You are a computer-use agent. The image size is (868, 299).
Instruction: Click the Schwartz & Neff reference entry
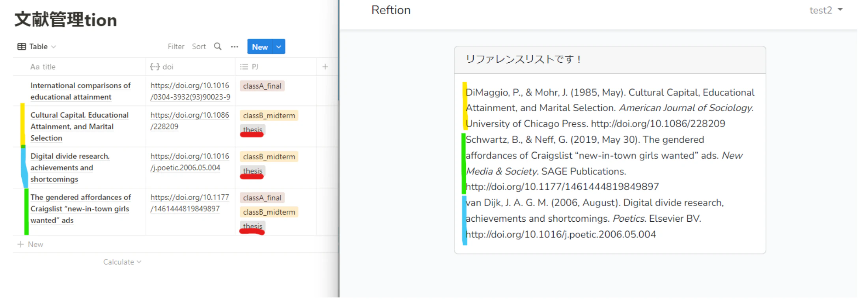coord(604,163)
